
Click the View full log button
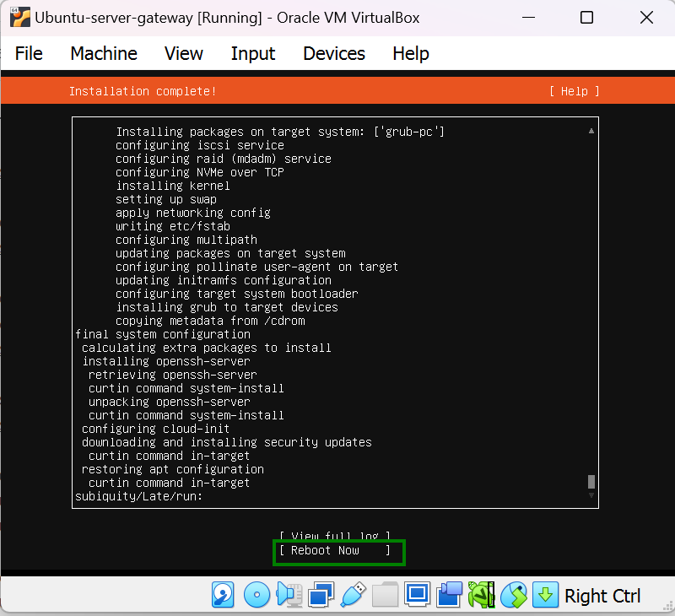(x=335, y=537)
